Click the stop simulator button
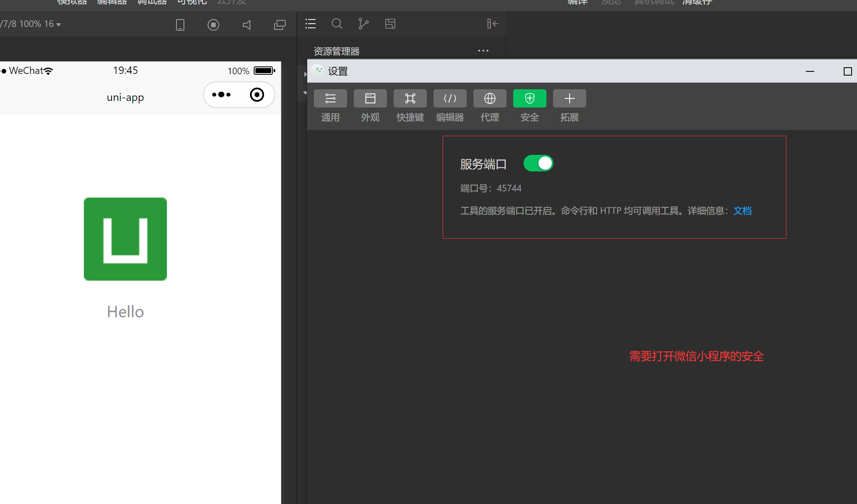Image resolution: width=857 pixels, height=504 pixels. pyautogui.click(x=213, y=25)
